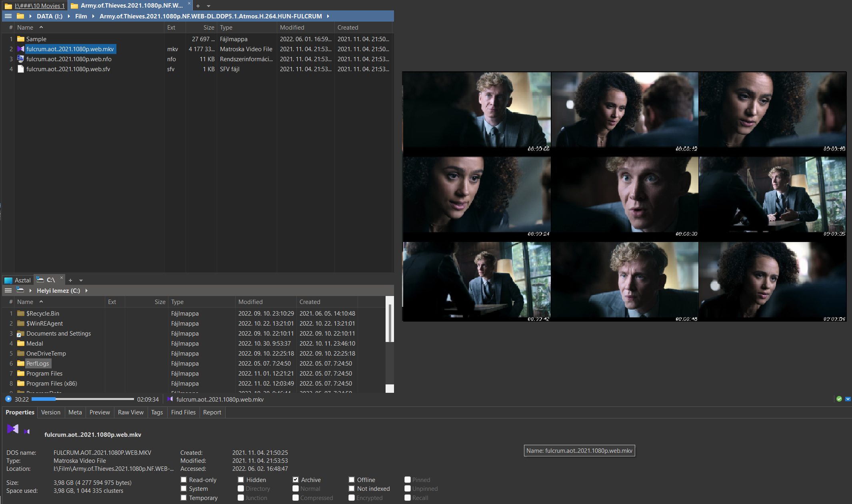Click the drive icon in the Helyi lemez (C:) address bar
The width and height of the screenshot is (852, 504).
click(20, 290)
